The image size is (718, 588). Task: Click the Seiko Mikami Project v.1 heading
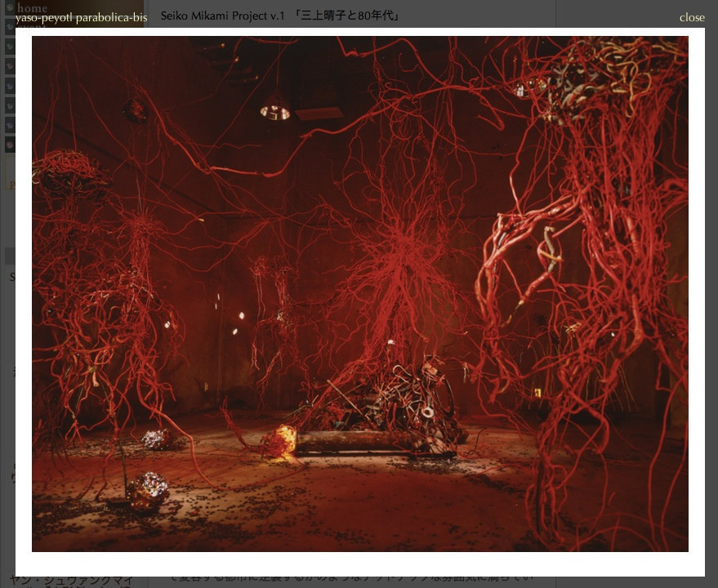(x=222, y=16)
